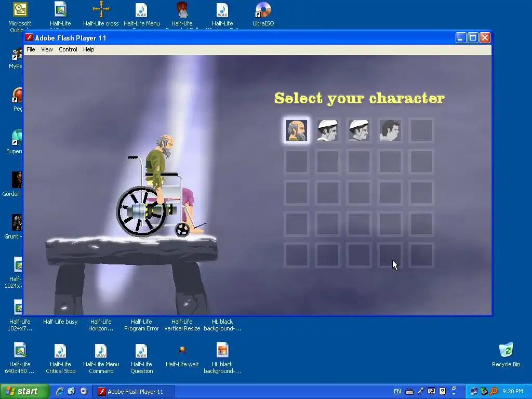Click the Flash icon in the title bar
Viewport: 532px width, 399px height.
click(x=29, y=37)
